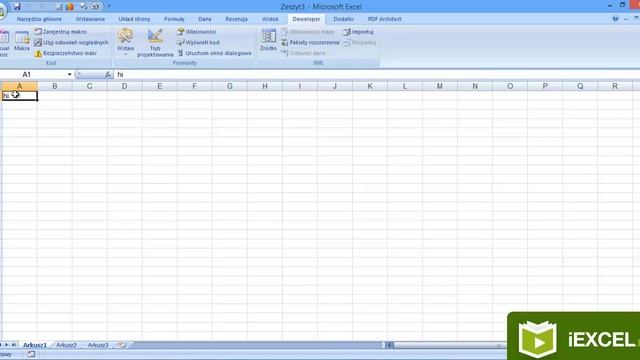Switch to sheet Arkusz3

pos(98,345)
